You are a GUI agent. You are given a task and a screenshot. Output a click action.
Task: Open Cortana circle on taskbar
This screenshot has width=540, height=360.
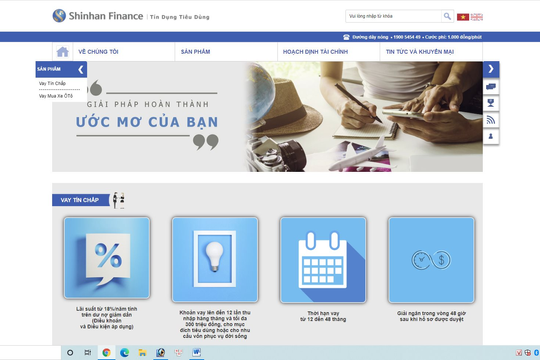70,352
